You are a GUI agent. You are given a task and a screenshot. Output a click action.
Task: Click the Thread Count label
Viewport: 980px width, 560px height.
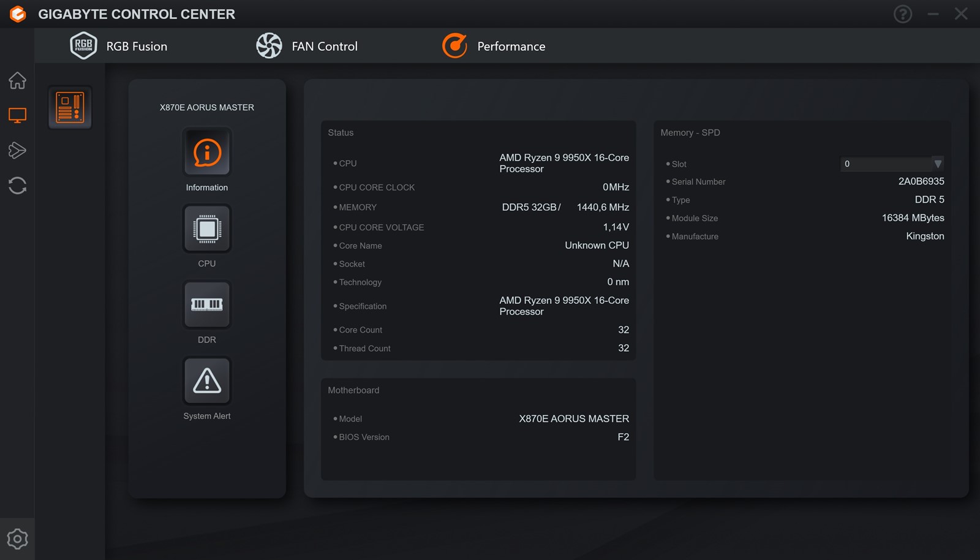364,349
